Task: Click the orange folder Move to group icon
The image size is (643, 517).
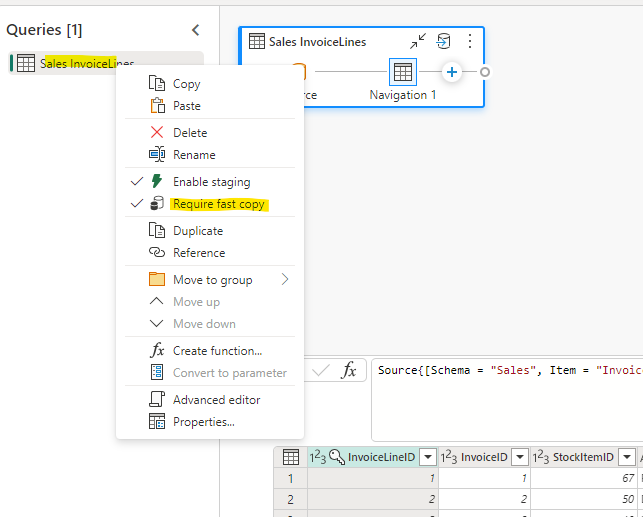Action: point(157,279)
